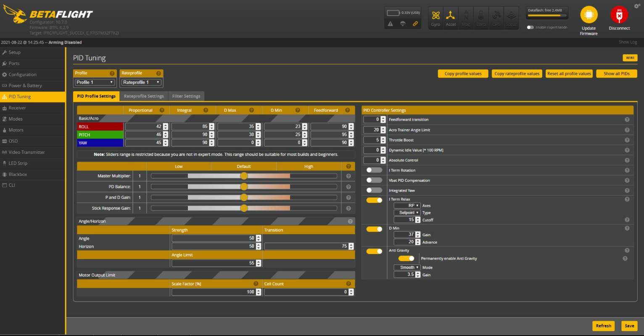Click Show all PIDs button
The image size is (644, 336).
(x=617, y=73)
